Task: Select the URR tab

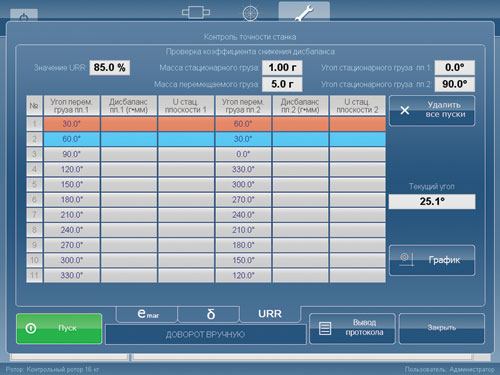Action: [270, 314]
